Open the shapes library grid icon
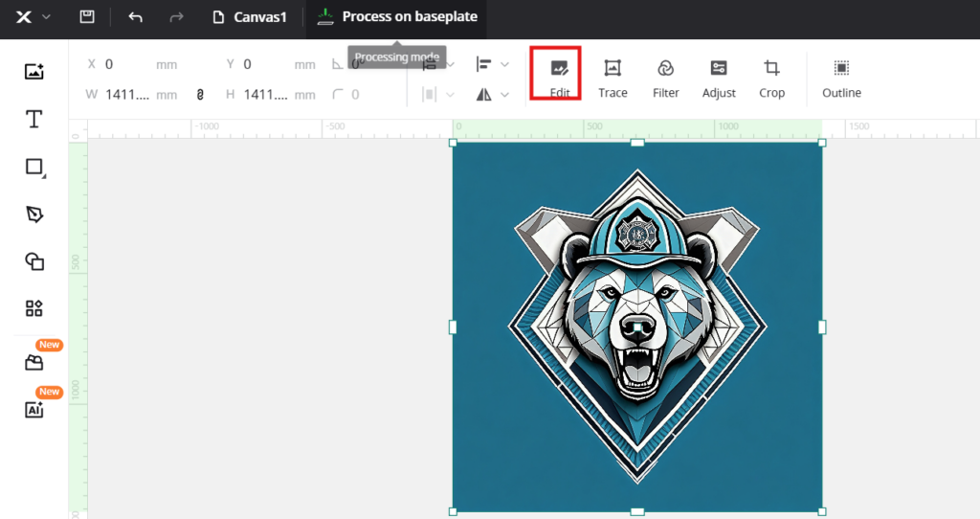980x519 pixels. (x=33, y=308)
